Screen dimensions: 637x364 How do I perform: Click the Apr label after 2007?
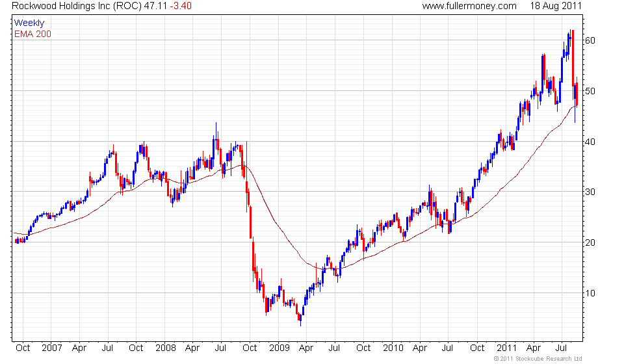pos(79,348)
